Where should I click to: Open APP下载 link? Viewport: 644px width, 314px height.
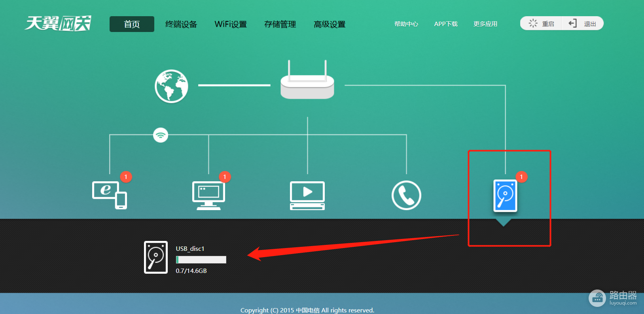(x=446, y=24)
